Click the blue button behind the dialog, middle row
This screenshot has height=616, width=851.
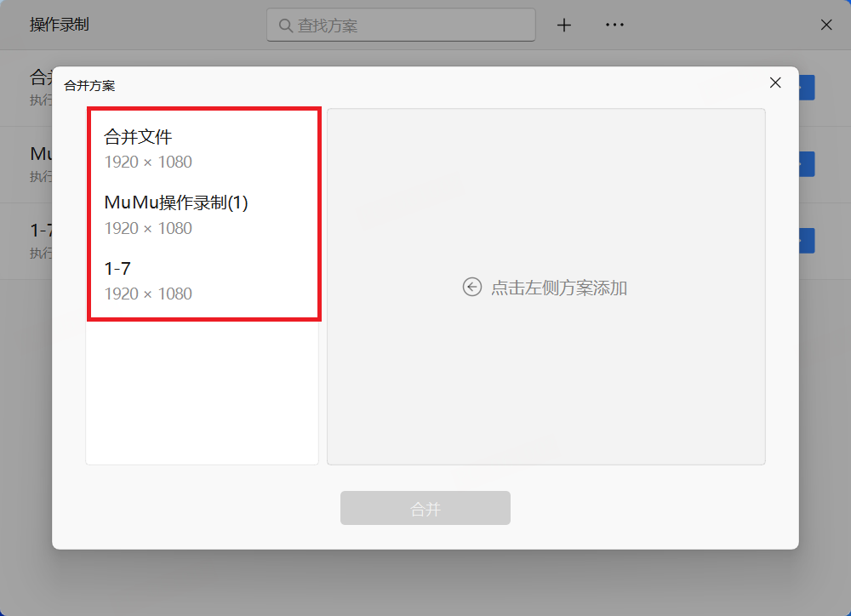807,164
